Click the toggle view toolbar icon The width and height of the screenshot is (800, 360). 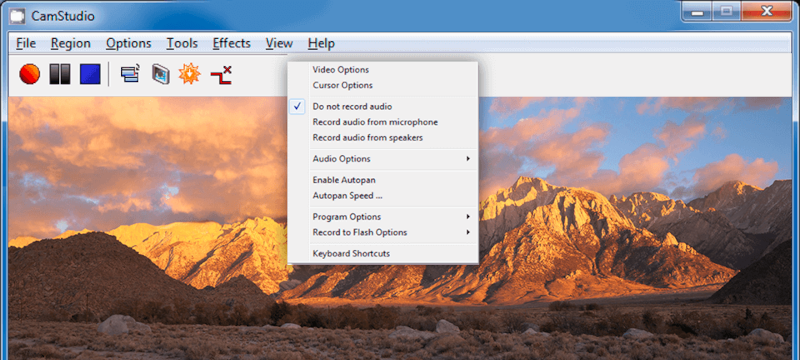[x=130, y=74]
